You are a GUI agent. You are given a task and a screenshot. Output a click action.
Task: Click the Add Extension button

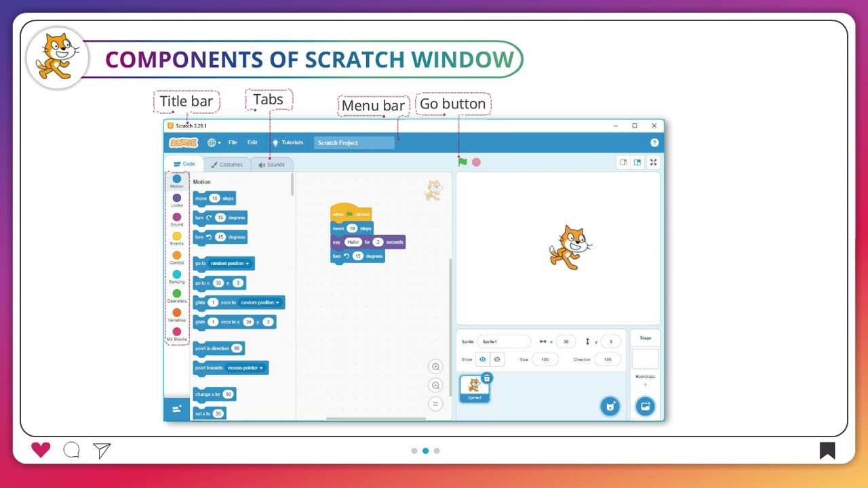click(177, 409)
